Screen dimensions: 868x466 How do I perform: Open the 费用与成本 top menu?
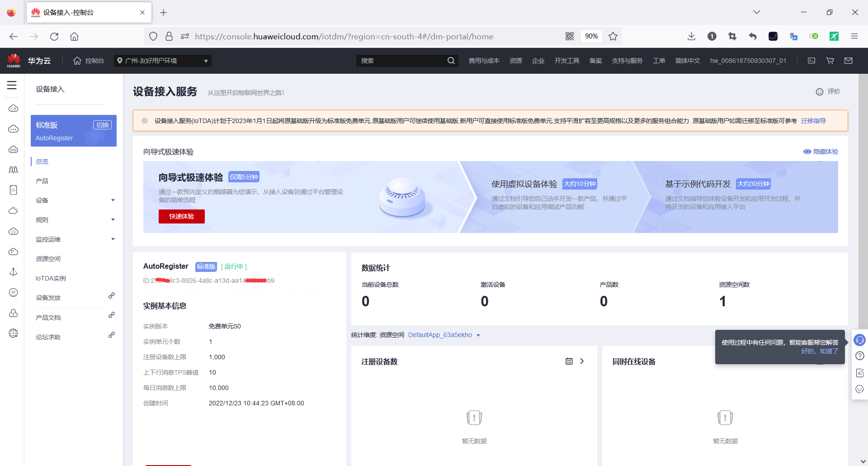coord(484,61)
